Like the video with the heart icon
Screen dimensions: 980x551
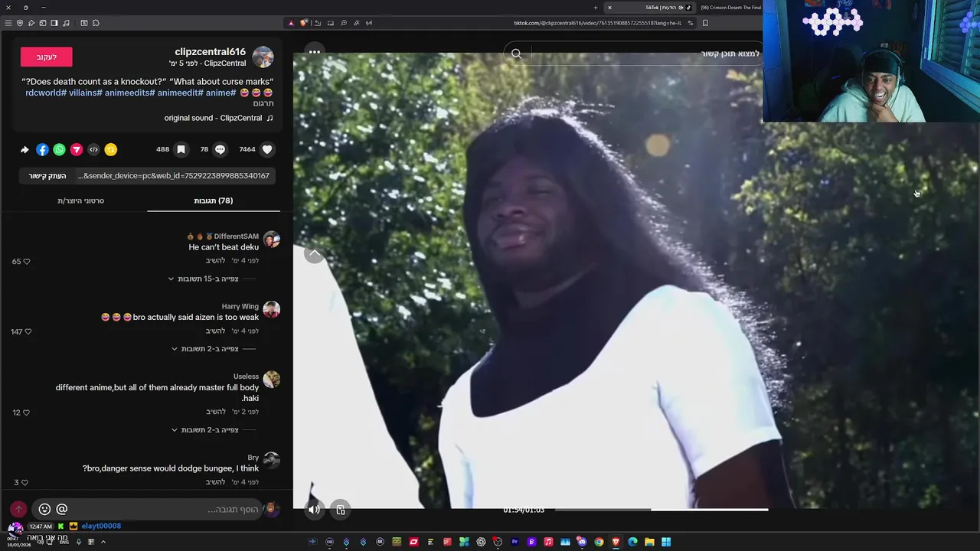(267, 149)
